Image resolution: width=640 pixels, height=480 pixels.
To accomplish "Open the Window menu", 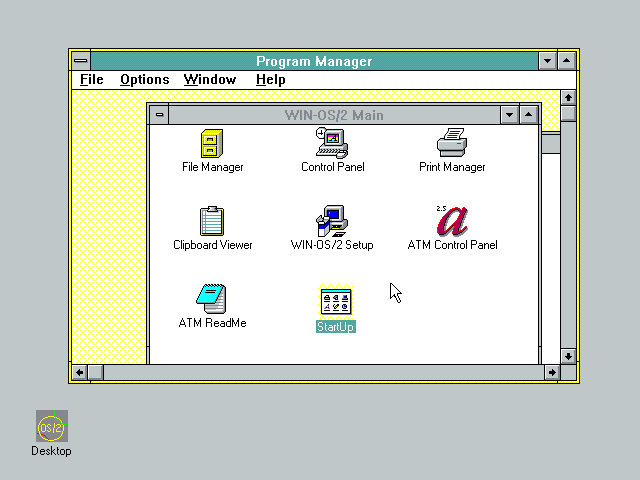I will click(x=210, y=80).
